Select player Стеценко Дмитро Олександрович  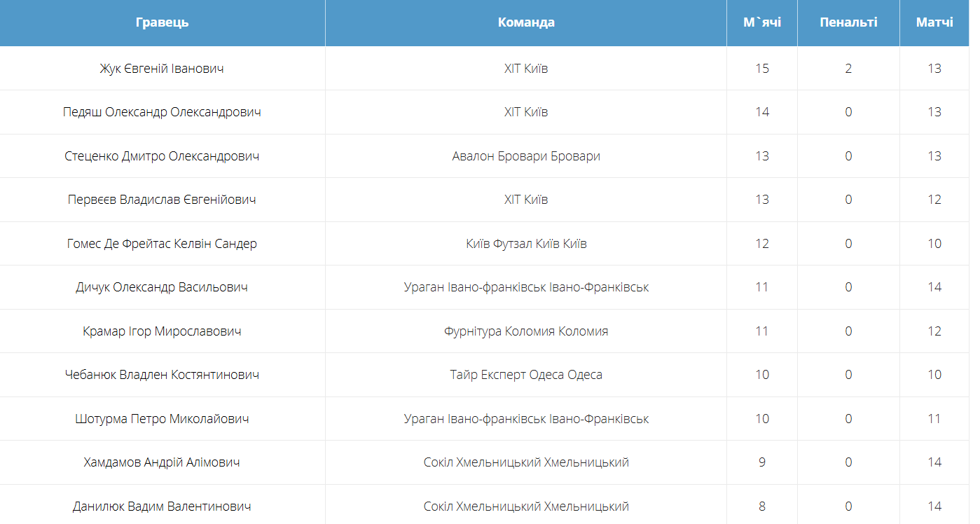(162, 156)
